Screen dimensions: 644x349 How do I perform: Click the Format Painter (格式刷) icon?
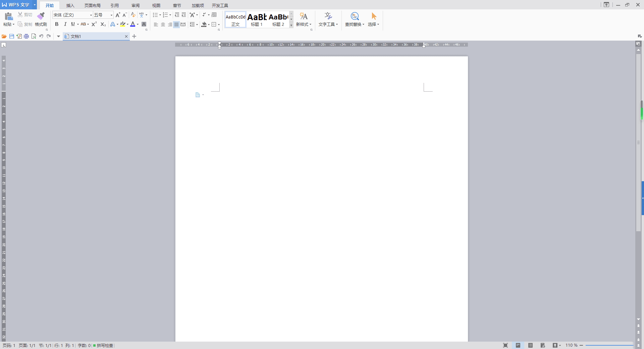pos(41,18)
